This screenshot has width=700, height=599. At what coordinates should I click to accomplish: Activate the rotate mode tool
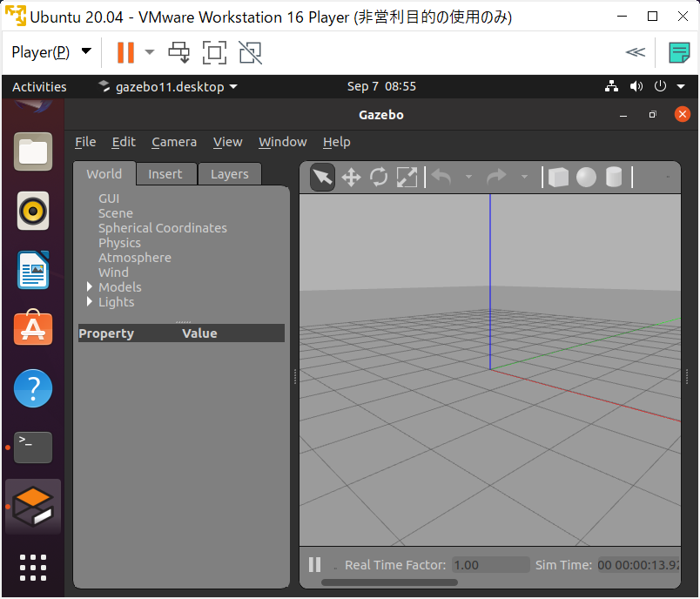pos(379,178)
